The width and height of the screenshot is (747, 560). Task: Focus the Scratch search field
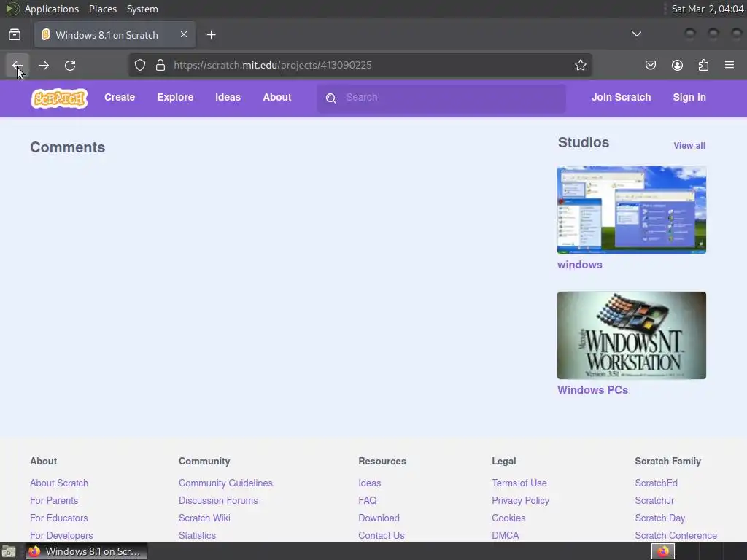pyautogui.click(x=441, y=98)
